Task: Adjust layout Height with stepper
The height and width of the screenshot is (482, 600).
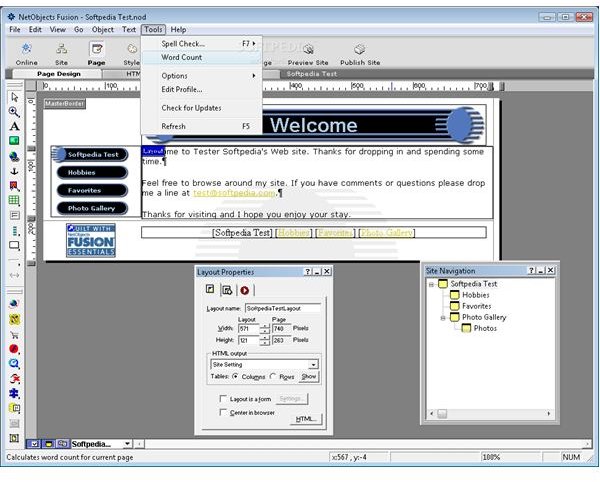Action: tap(264, 340)
